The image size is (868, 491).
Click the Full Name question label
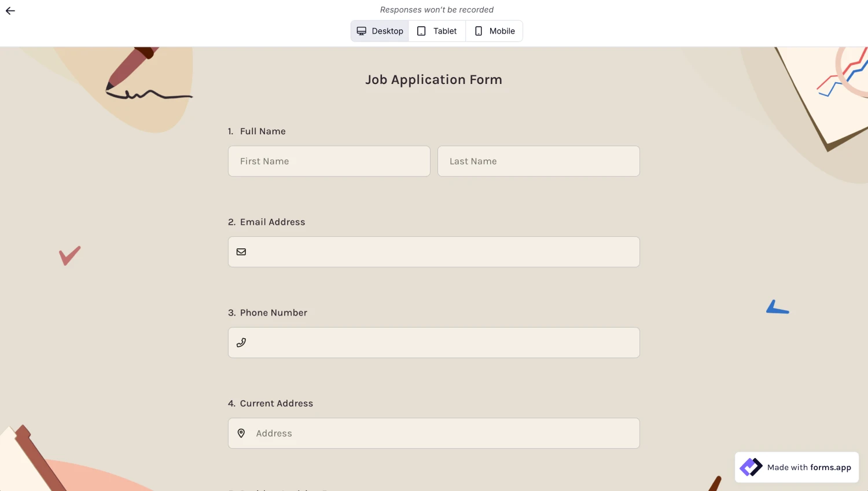point(263,131)
